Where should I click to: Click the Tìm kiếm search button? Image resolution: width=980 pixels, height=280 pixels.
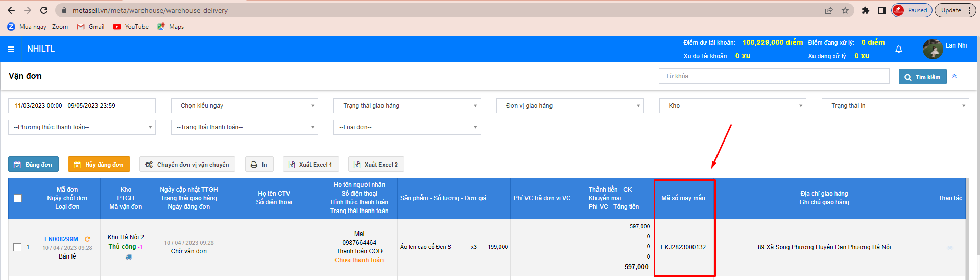click(922, 77)
